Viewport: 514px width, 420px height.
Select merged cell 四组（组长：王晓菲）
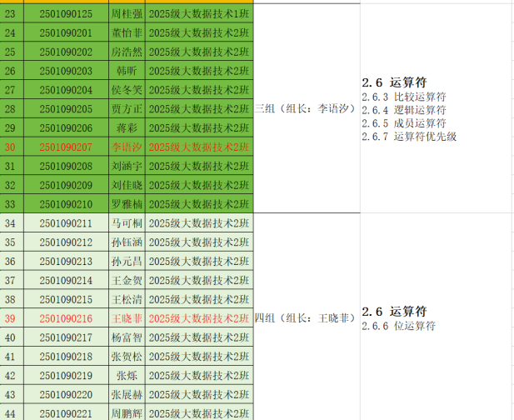click(306, 318)
